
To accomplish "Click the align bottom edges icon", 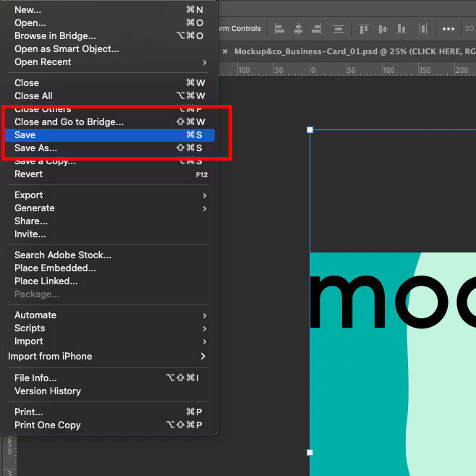I will coord(403,29).
